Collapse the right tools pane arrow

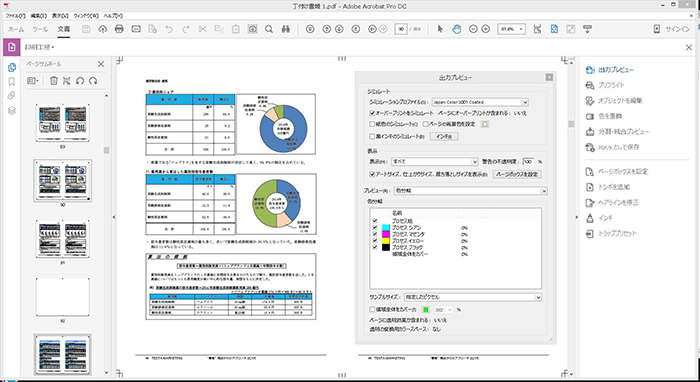click(576, 217)
